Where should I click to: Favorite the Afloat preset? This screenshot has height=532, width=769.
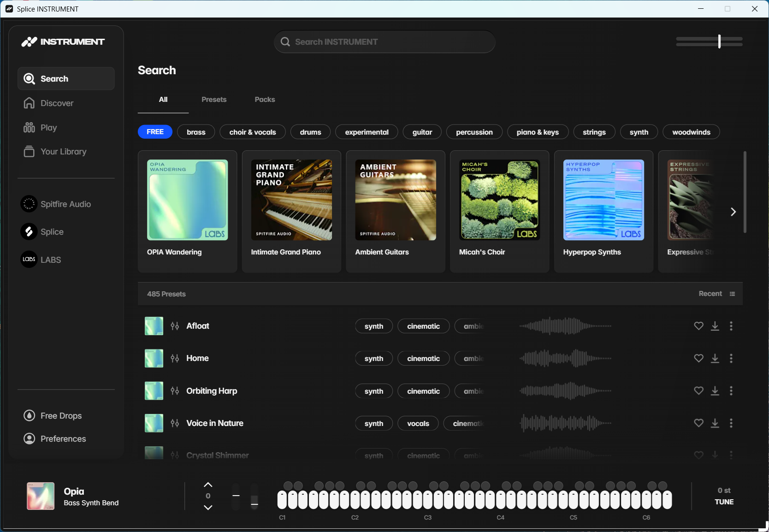click(x=698, y=326)
